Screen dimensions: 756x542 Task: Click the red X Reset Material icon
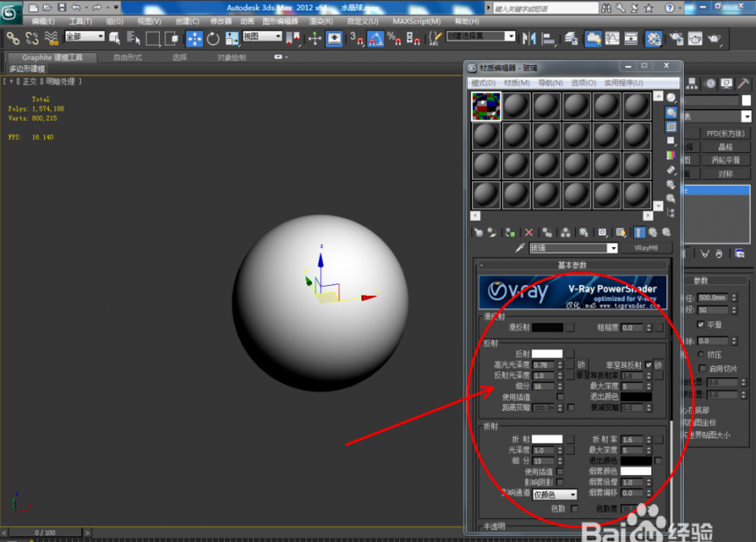point(528,232)
